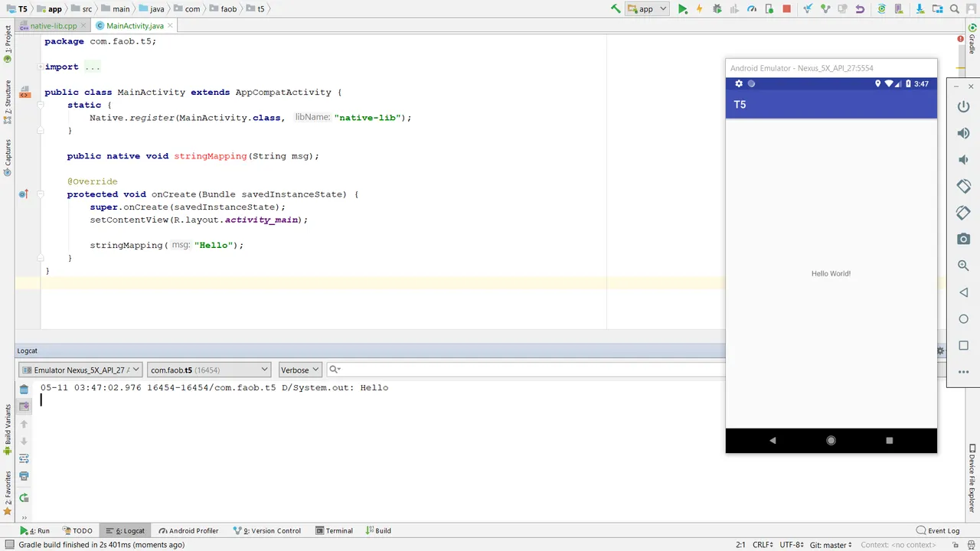Run the app with green play button
Screen dimensions: 980x551
click(682, 9)
